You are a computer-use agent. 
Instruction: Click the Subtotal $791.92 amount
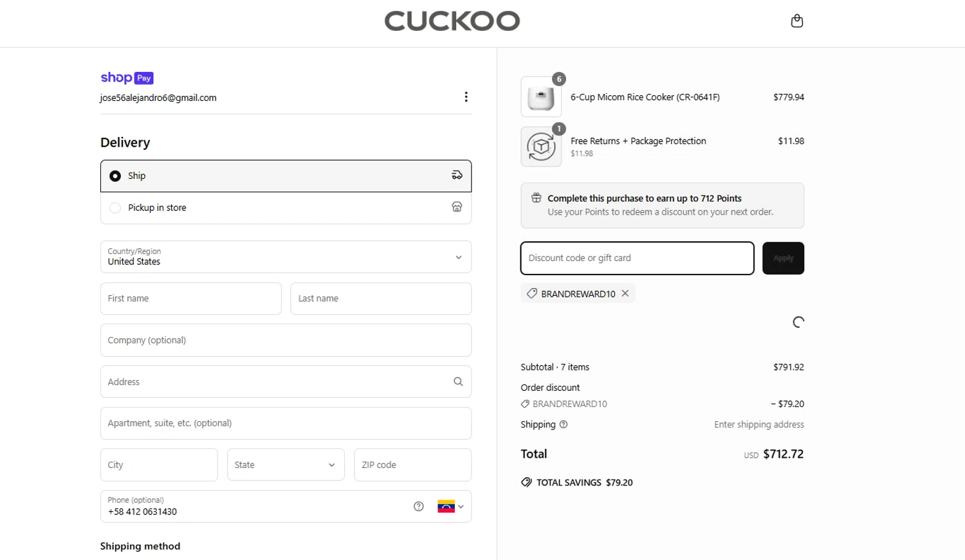coord(789,367)
